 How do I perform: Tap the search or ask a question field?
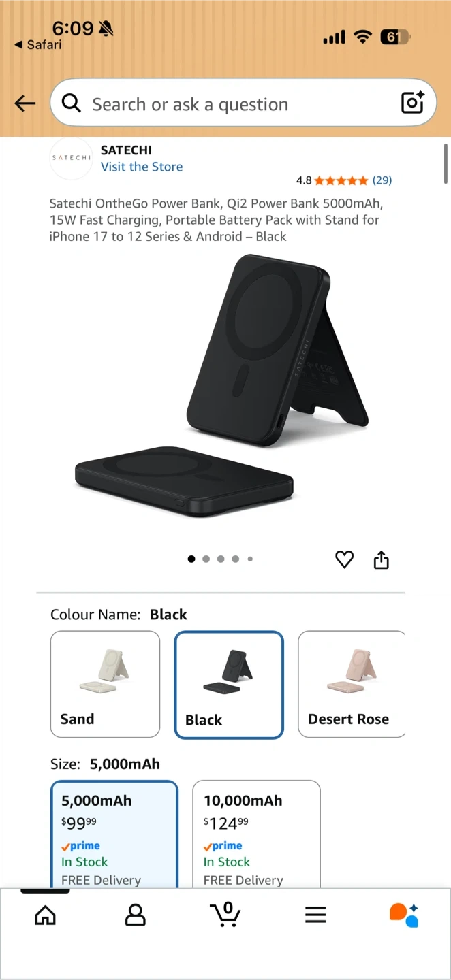243,103
